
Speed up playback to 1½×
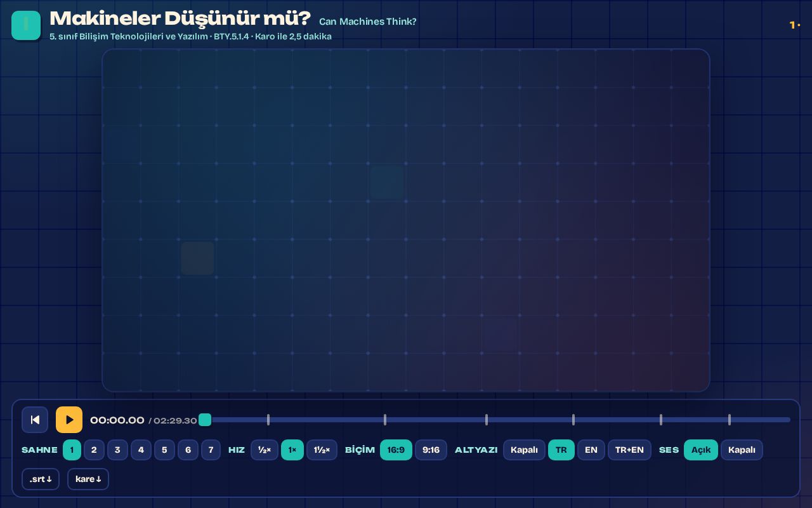click(x=322, y=450)
